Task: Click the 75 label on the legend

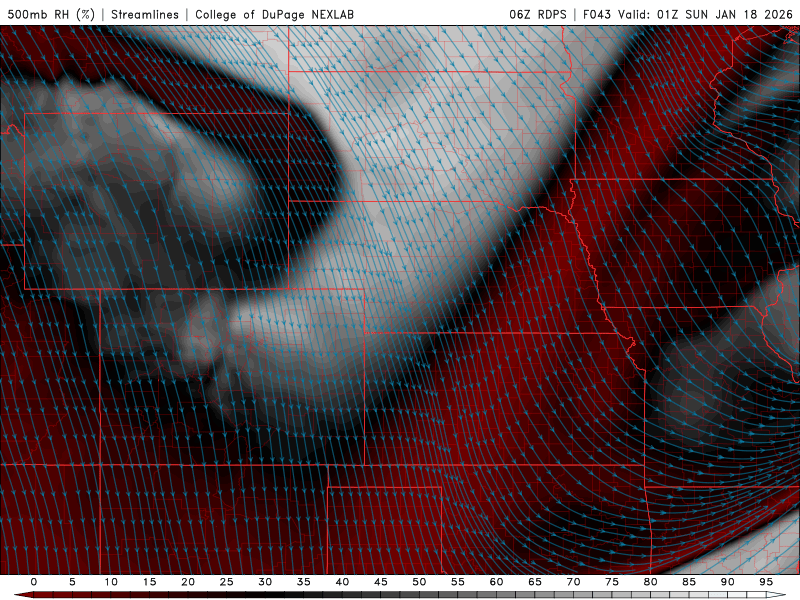Action: point(612,582)
